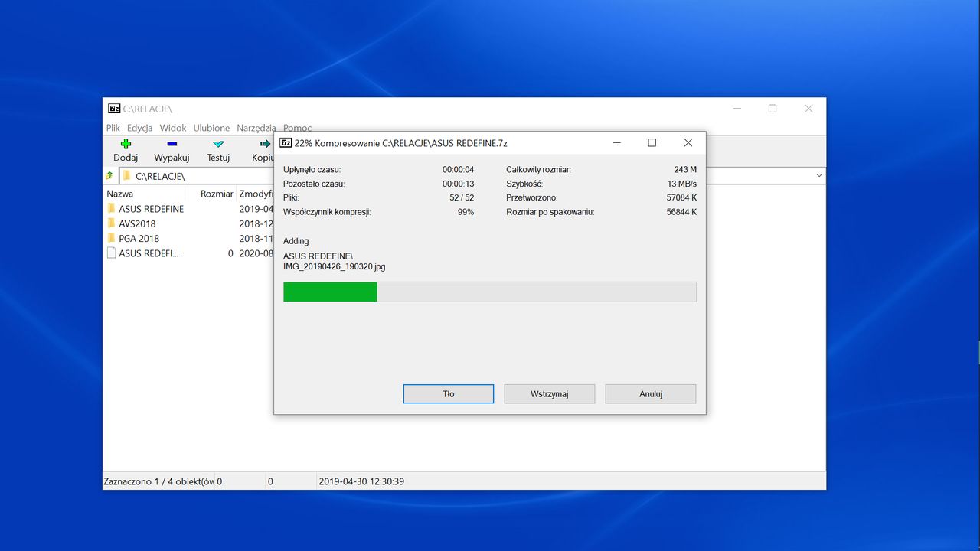Click the green compression progress bar

click(330, 292)
